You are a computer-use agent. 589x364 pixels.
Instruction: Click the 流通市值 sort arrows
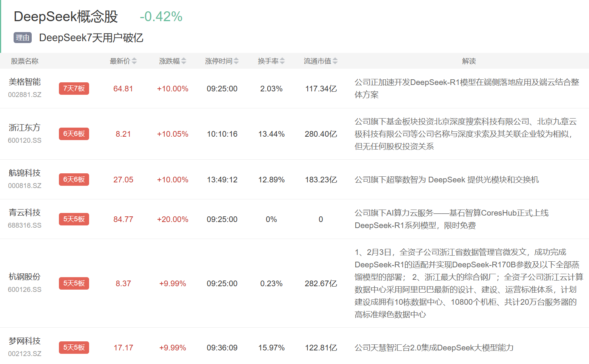pos(335,61)
